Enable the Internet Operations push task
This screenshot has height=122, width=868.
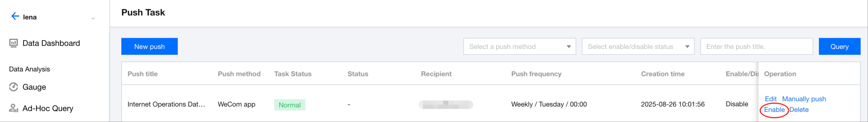774,110
